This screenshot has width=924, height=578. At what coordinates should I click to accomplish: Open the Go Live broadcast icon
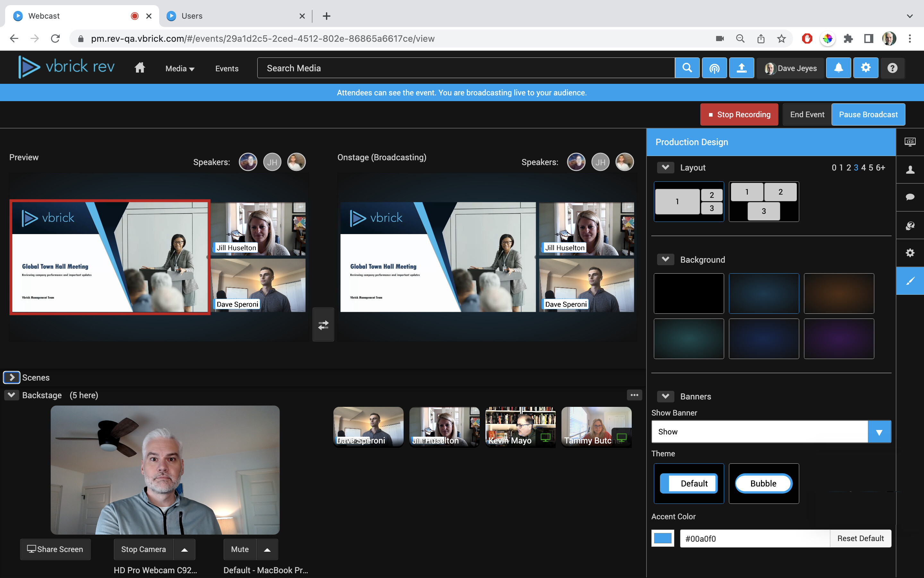click(714, 68)
